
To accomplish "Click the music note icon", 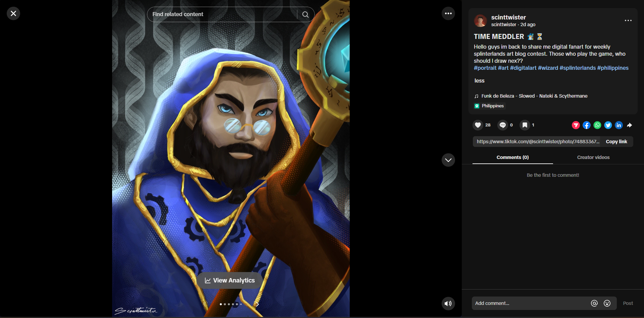I will coord(476,96).
